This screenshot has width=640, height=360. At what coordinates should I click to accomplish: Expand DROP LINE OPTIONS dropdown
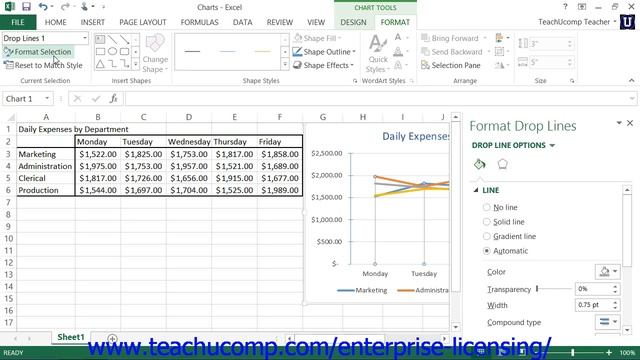(x=552, y=146)
